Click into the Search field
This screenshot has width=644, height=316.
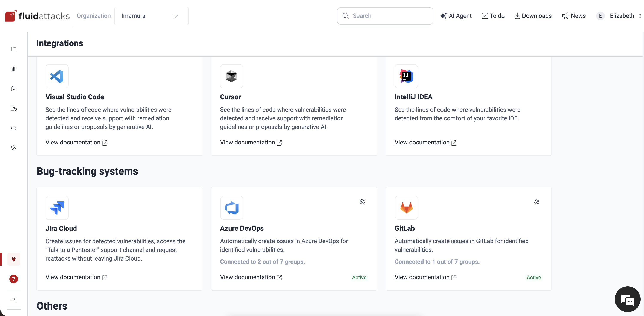[x=385, y=16]
